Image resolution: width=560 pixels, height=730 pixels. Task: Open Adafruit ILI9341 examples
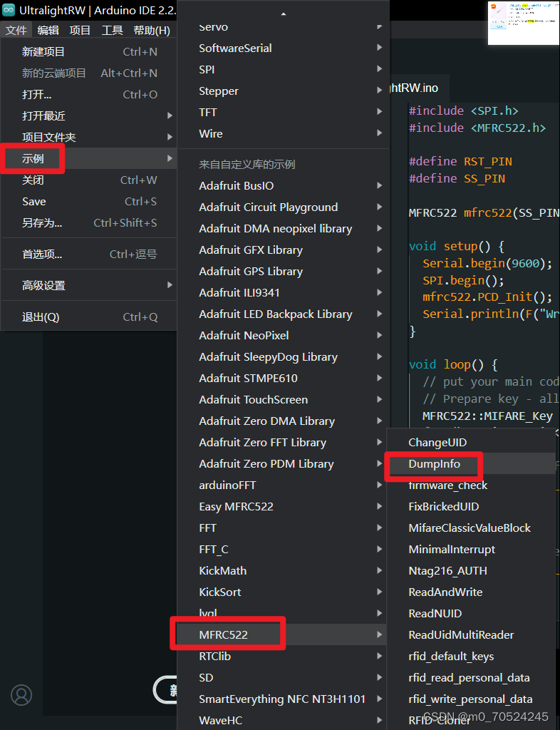pyautogui.click(x=284, y=293)
